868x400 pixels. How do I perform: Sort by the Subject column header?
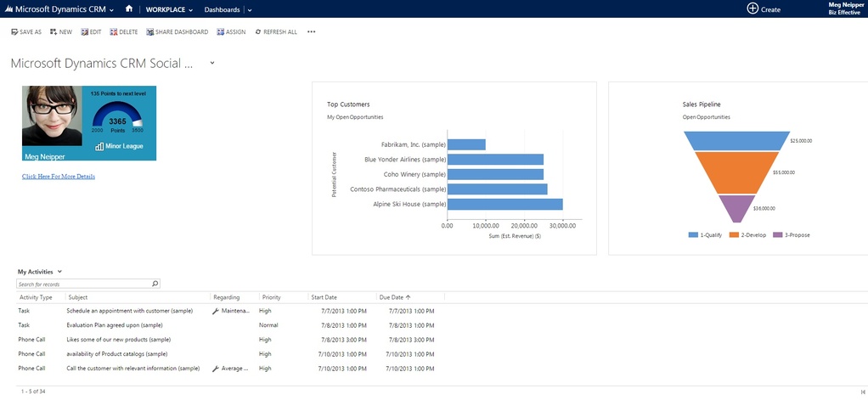[77, 297]
